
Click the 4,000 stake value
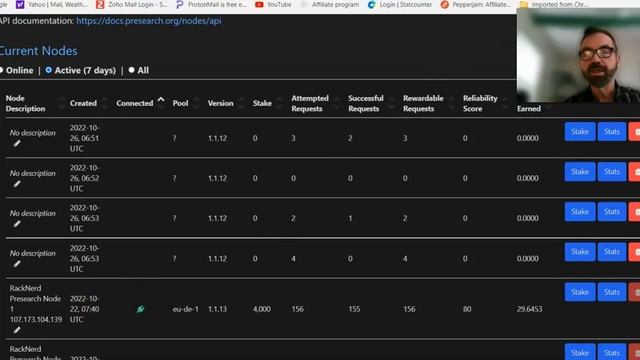[261, 309]
